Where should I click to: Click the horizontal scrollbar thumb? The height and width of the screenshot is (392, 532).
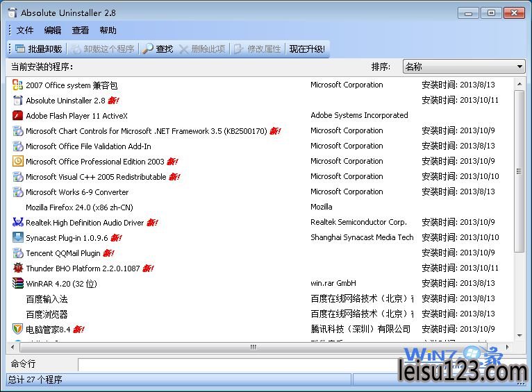(x=253, y=347)
